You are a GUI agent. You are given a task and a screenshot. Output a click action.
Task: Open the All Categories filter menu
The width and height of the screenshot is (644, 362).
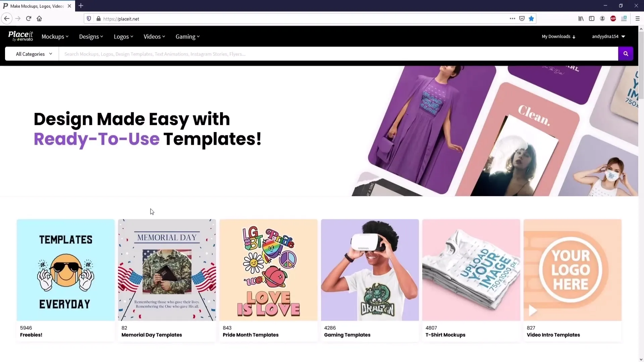(x=33, y=54)
